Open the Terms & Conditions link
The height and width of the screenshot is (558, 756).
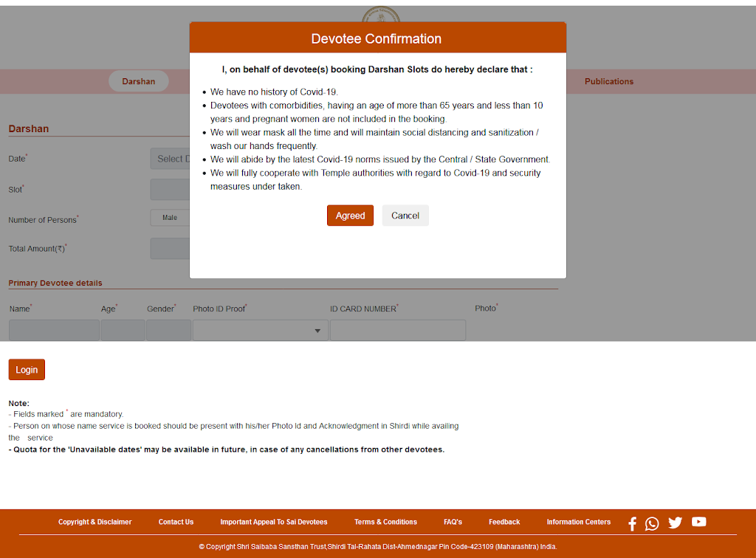(x=385, y=522)
